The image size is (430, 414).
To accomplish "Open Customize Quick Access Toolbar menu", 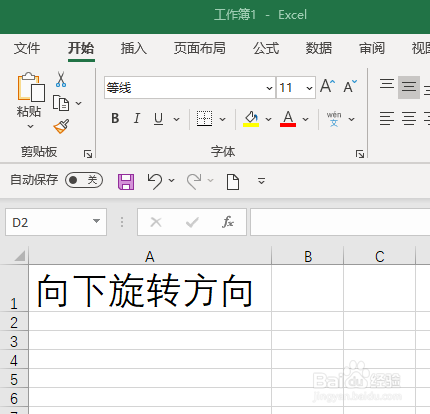I will pos(261,181).
